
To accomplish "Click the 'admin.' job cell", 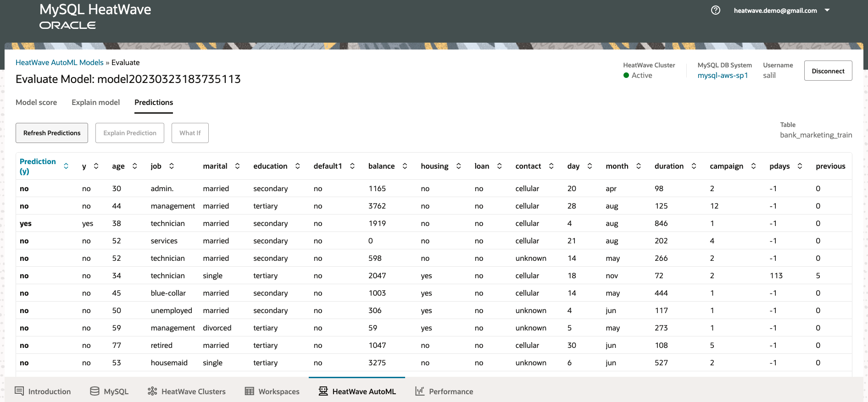I will (162, 188).
